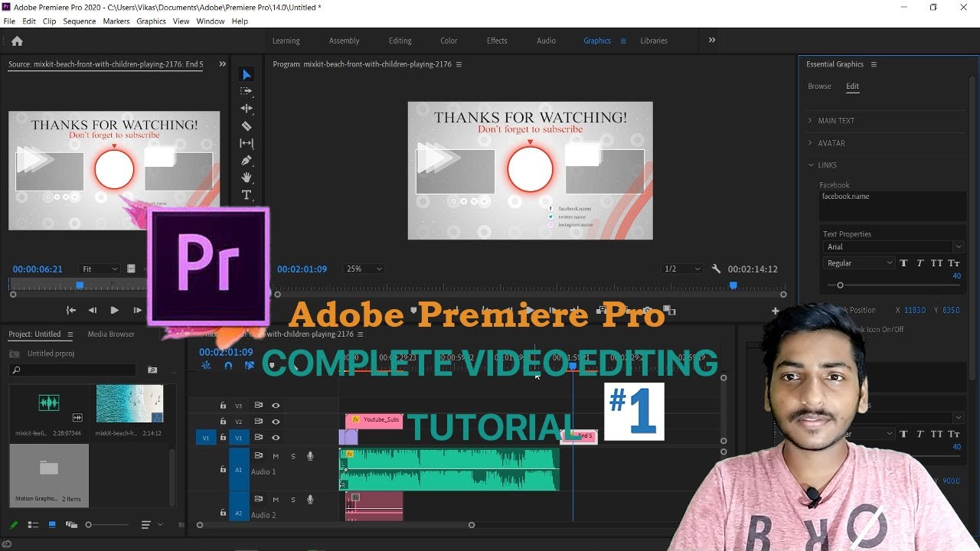Toggle Insert as nest or clips icon
The width and height of the screenshot is (980, 551).
pyautogui.click(x=206, y=366)
